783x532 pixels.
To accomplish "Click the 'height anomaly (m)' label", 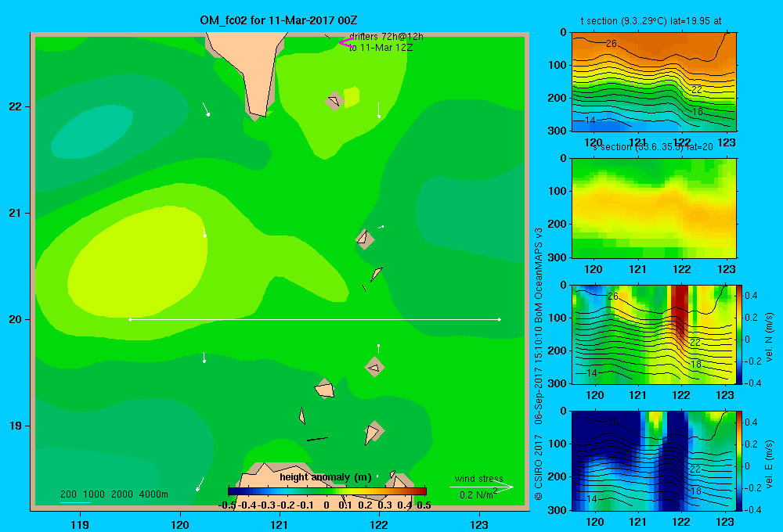I will (x=326, y=477).
